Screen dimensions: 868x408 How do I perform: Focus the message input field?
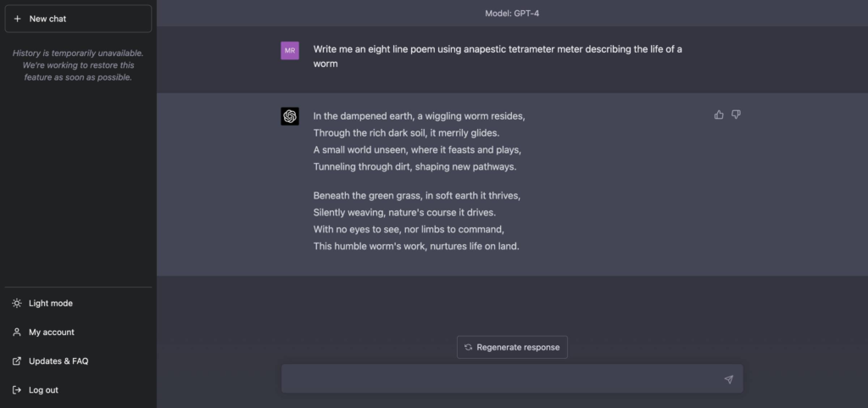point(500,379)
